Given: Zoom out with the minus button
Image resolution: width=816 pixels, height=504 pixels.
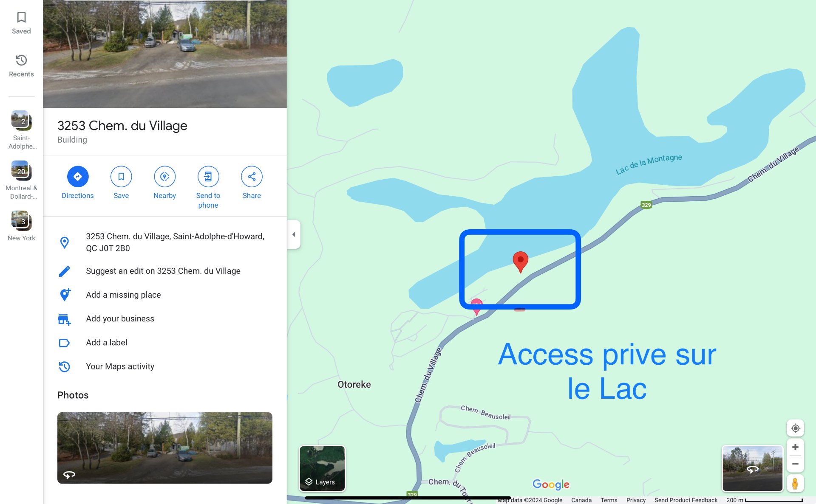Looking at the screenshot, I should point(795,464).
